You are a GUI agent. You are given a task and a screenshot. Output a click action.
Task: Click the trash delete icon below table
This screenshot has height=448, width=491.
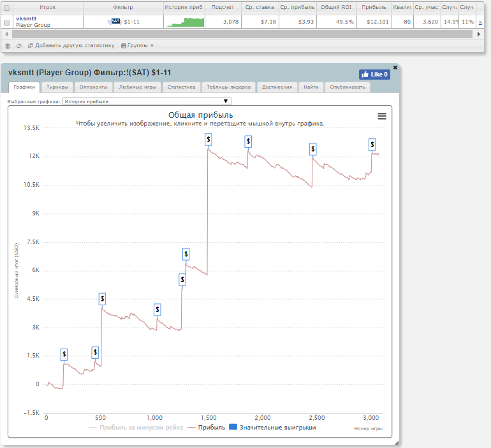7,46
